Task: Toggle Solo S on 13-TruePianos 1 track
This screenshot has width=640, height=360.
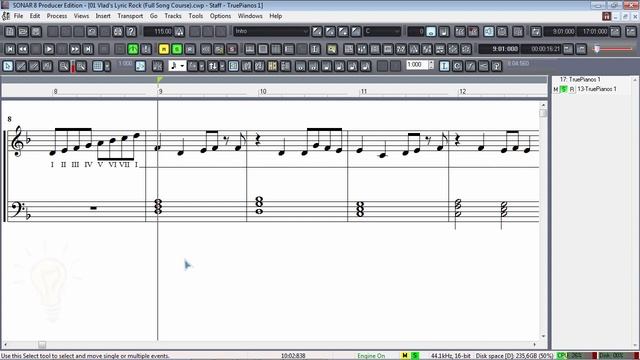Action: pos(564,89)
